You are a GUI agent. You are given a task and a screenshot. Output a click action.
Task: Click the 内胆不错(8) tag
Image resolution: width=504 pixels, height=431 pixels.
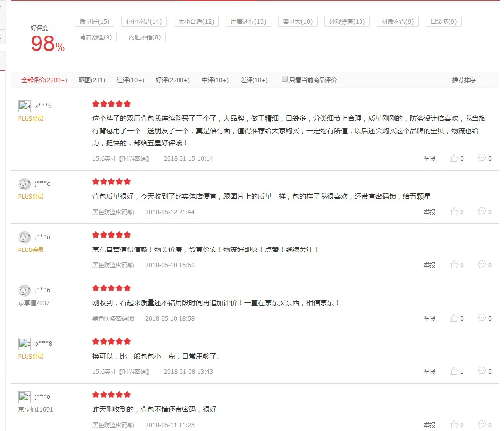144,37
